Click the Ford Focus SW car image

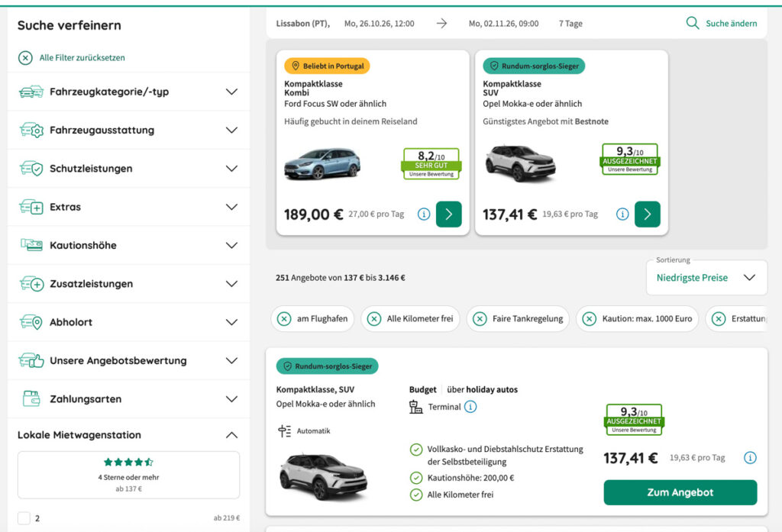322,163
